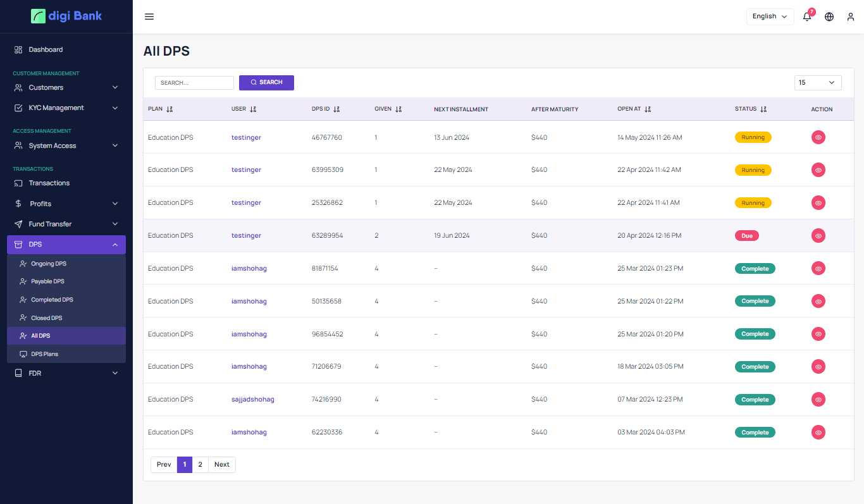
Task: Sort table by DPS ID column icon
Action: tap(336, 109)
